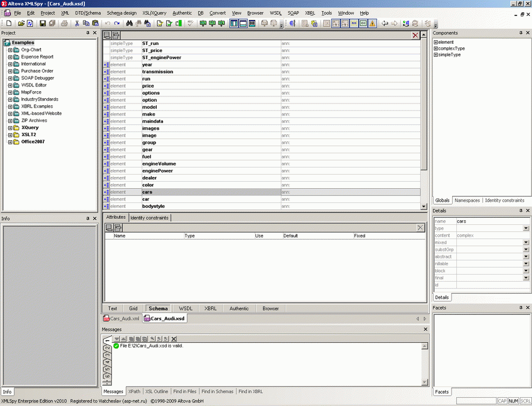Click scroll-right arrow of document tab bar
This screenshot has height=406, width=532.
point(425,318)
